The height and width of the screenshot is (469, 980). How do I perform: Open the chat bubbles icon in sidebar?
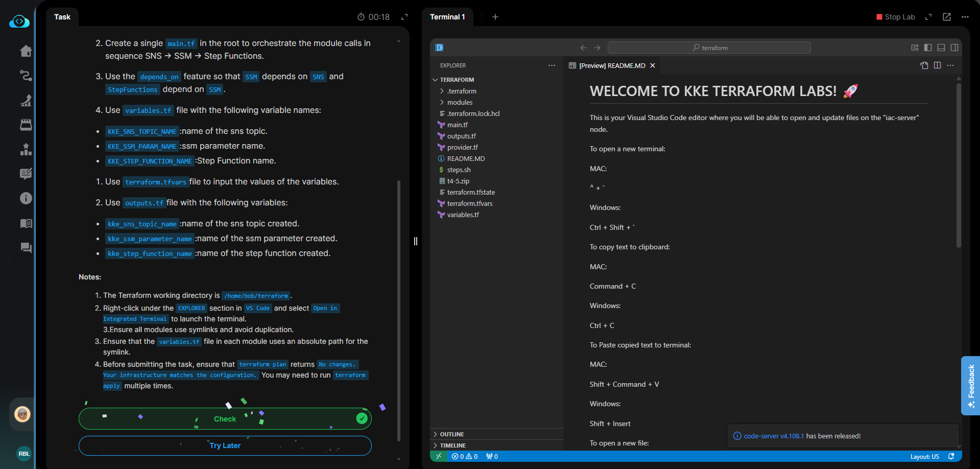tap(26, 248)
